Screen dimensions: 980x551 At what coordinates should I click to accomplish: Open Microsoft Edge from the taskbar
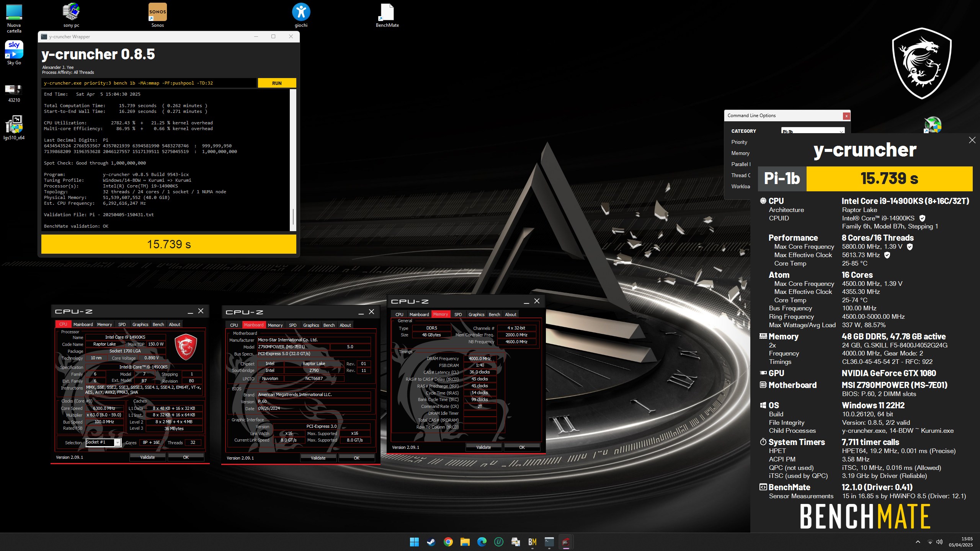tap(482, 542)
